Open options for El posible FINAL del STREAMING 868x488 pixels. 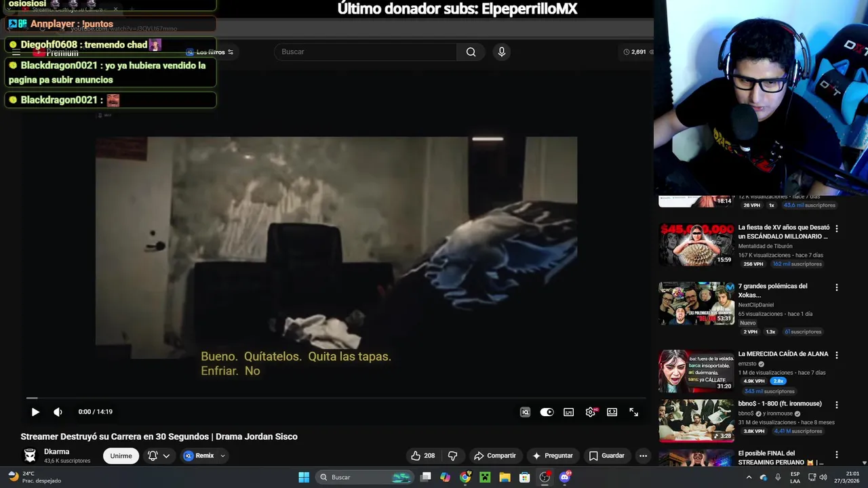836,455
